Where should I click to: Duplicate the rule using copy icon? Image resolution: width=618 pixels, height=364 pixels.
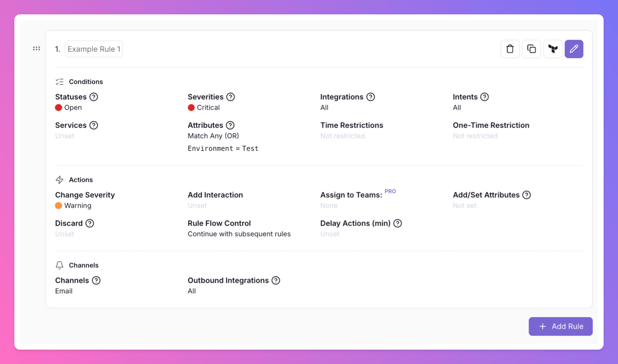[531, 49]
